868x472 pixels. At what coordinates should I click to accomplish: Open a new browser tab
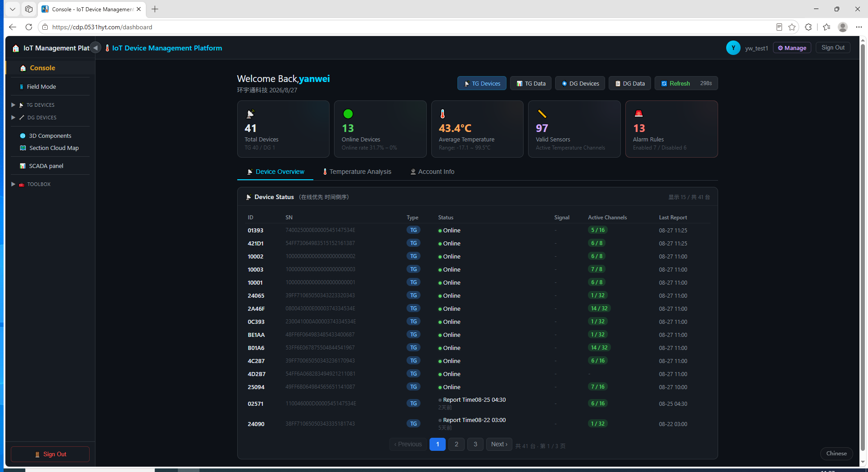tap(155, 9)
